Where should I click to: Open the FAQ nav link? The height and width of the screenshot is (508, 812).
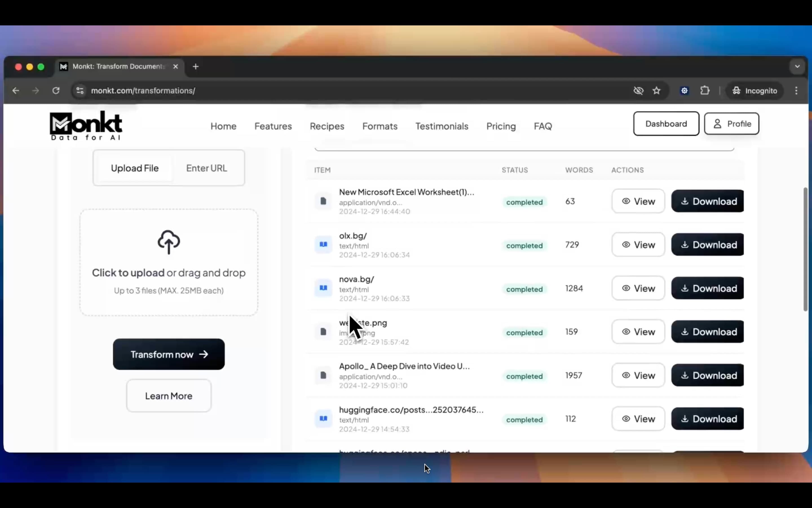tap(543, 126)
